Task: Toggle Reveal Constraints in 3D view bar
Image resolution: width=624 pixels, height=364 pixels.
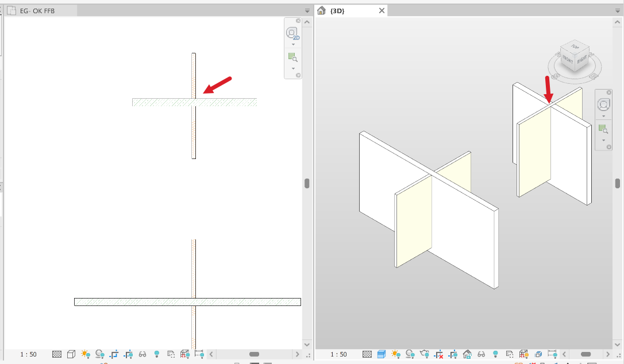Action: (552, 354)
